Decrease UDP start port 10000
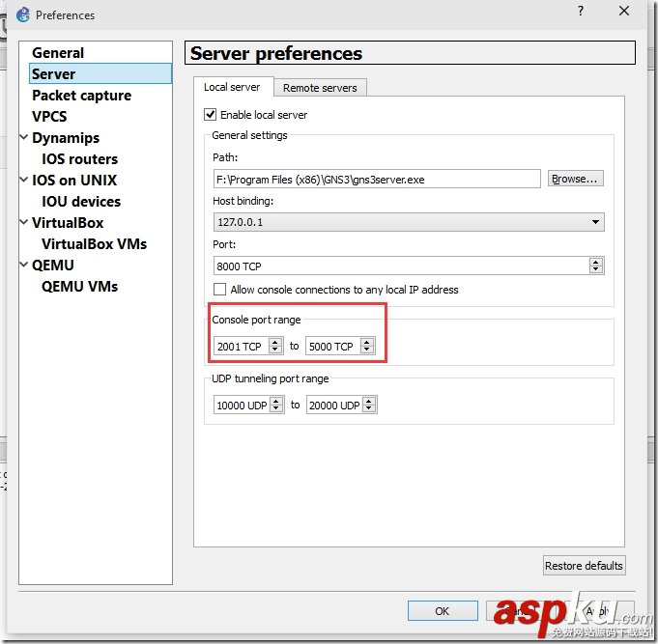Image resolution: width=658 pixels, height=644 pixels. [x=276, y=409]
